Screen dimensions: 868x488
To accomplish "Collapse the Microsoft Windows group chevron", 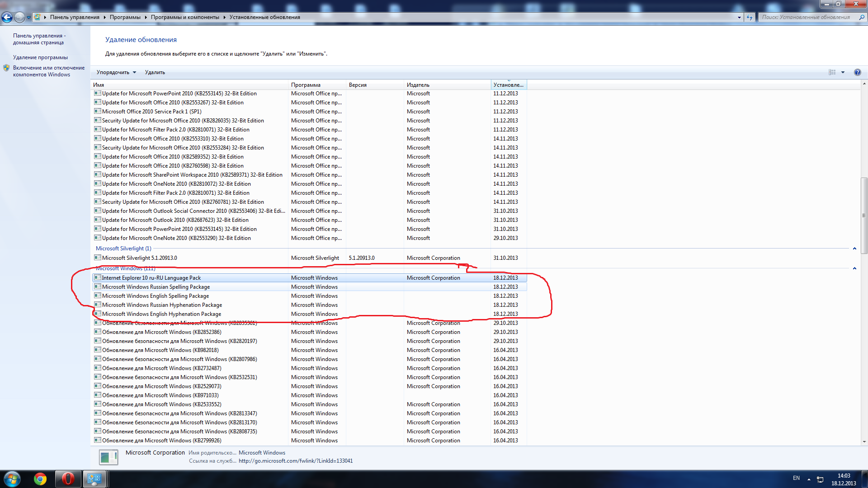I will [x=854, y=268].
